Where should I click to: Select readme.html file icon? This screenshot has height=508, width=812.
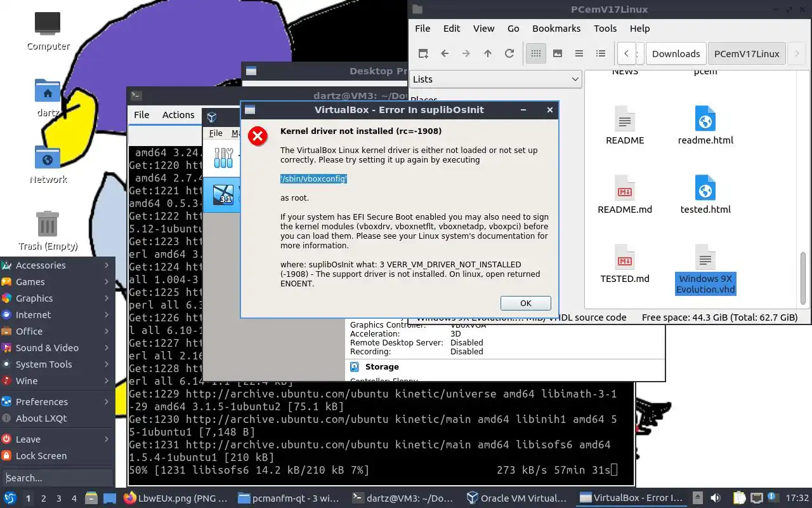click(x=705, y=125)
